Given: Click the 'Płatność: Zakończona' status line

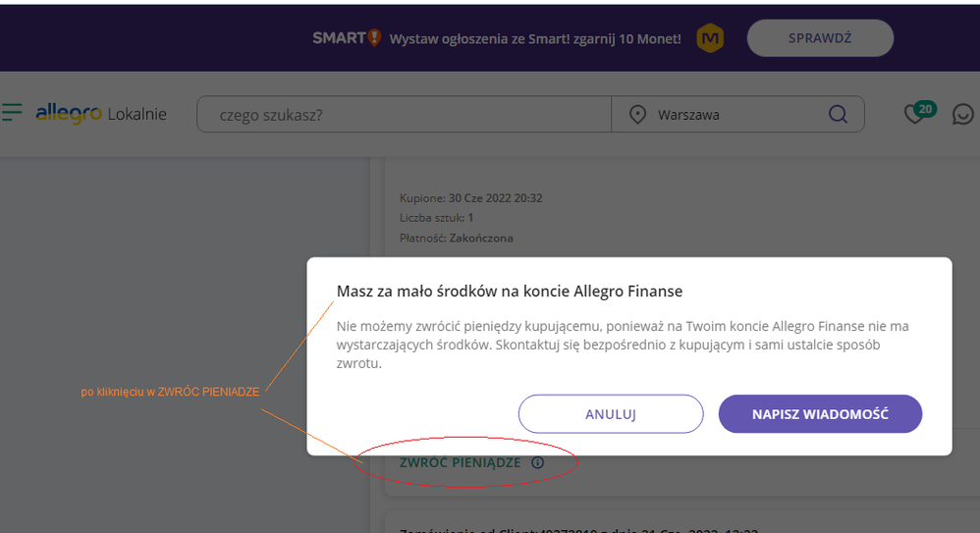Looking at the screenshot, I should pos(456,238).
